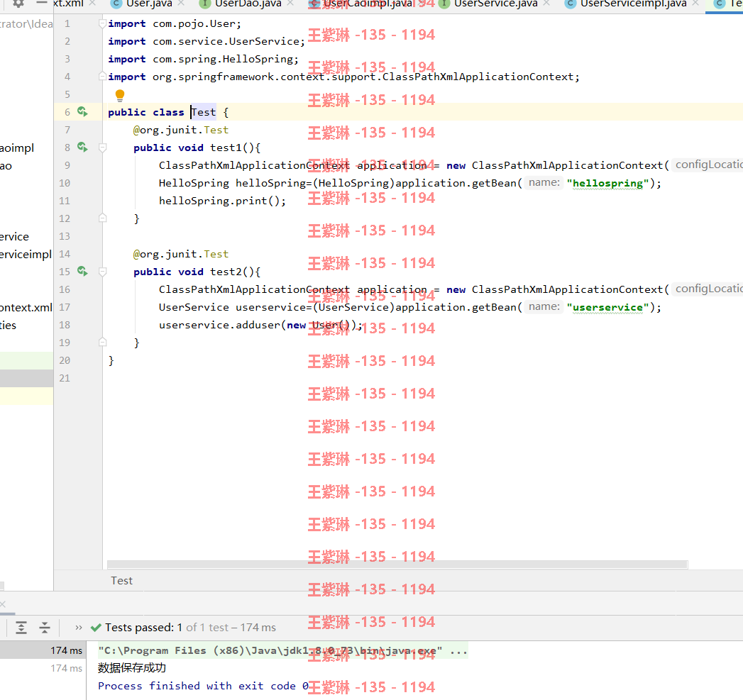Screen dimensions: 743x700
Task: Select the highlighted 174 ms test result row
Action: (43, 650)
